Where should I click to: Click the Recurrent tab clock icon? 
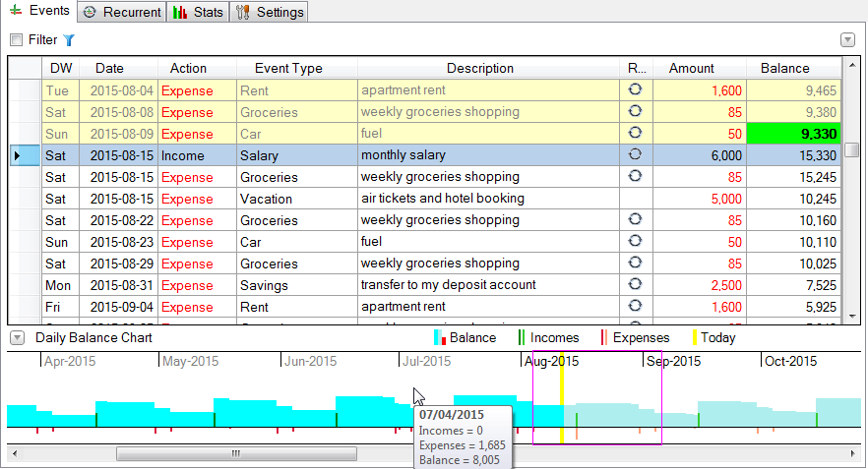pyautogui.click(x=90, y=12)
